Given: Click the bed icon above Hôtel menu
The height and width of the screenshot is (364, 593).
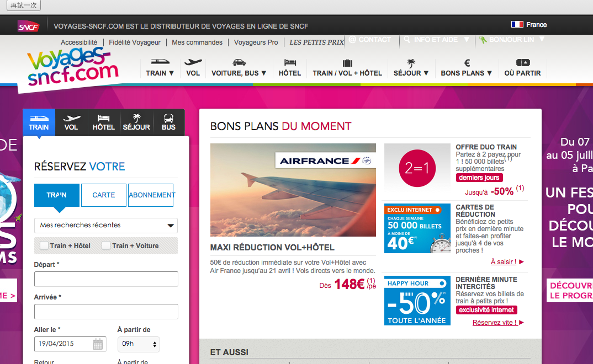Looking at the screenshot, I should (290, 62).
